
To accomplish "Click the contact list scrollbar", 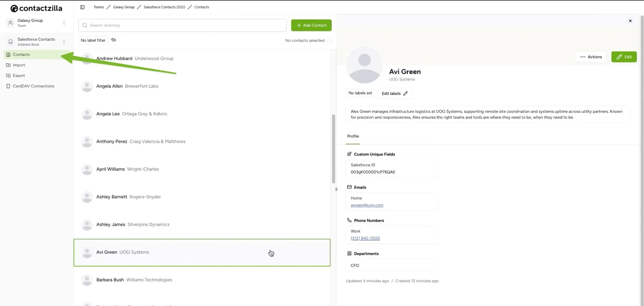I will (333, 149).
